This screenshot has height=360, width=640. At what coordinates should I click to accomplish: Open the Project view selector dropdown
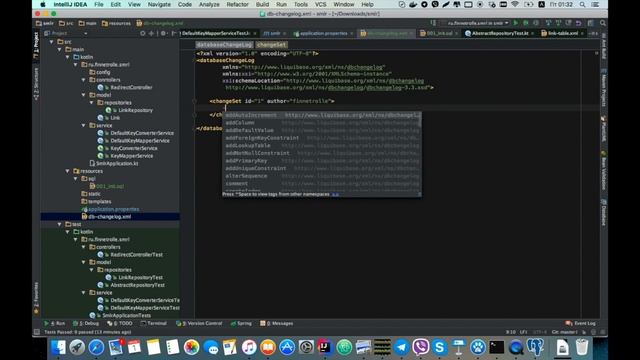click(x=65, y=33)
